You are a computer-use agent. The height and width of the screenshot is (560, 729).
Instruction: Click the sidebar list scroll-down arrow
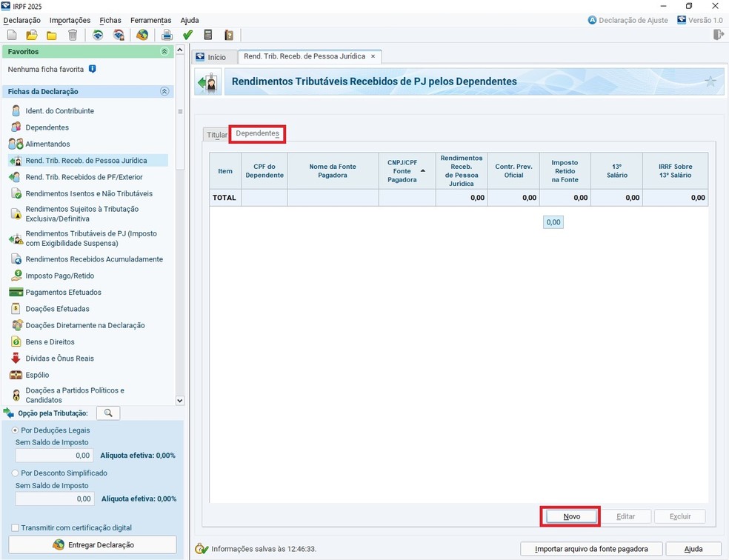(x=179, y=400)
